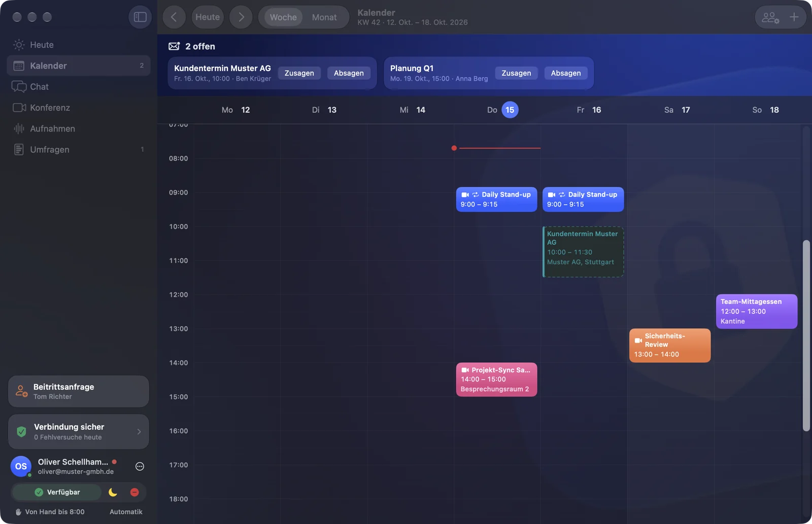Screen dimensions: 812x524
Task: Toggle the sidebar panel icon
Action: point(140,17)
